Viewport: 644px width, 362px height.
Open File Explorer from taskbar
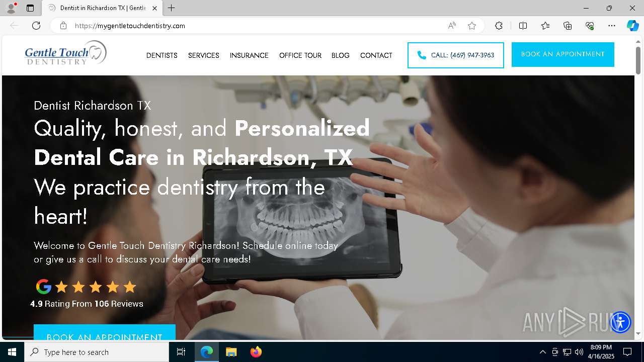pyautogui.click(x=231, y=352)
